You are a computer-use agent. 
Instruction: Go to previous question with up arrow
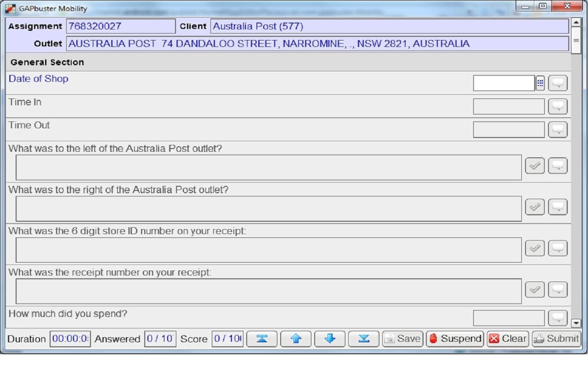coord(296,339)
